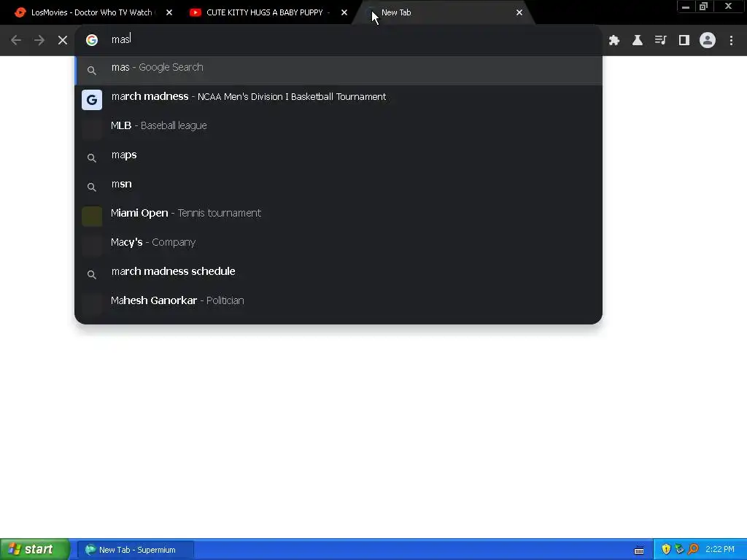Stop loading the page
747x560 pixels.
(x=63, y=40)
